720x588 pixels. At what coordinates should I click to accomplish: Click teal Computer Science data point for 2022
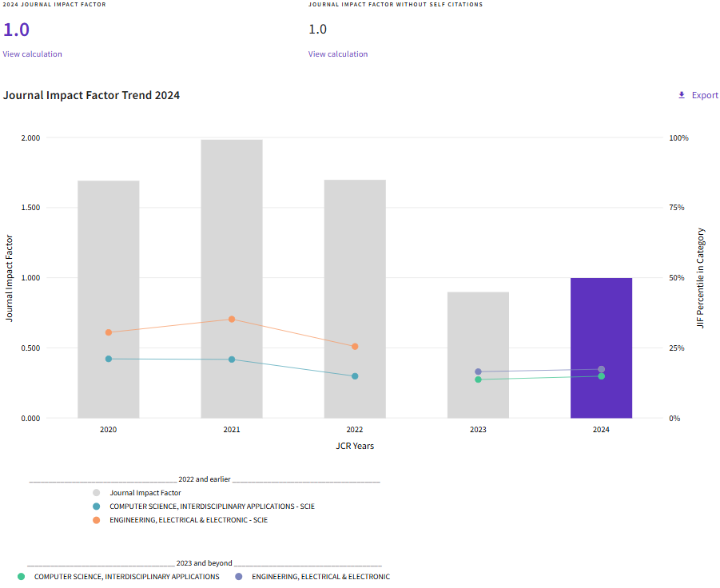click(355, 376)
